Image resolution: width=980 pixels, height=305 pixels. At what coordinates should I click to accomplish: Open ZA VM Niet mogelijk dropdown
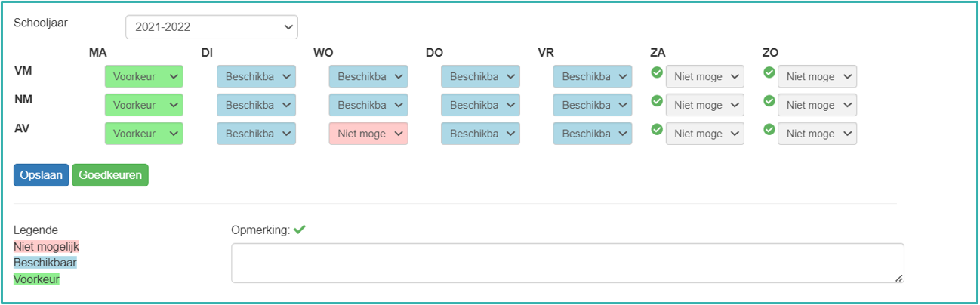click(705, 77)
